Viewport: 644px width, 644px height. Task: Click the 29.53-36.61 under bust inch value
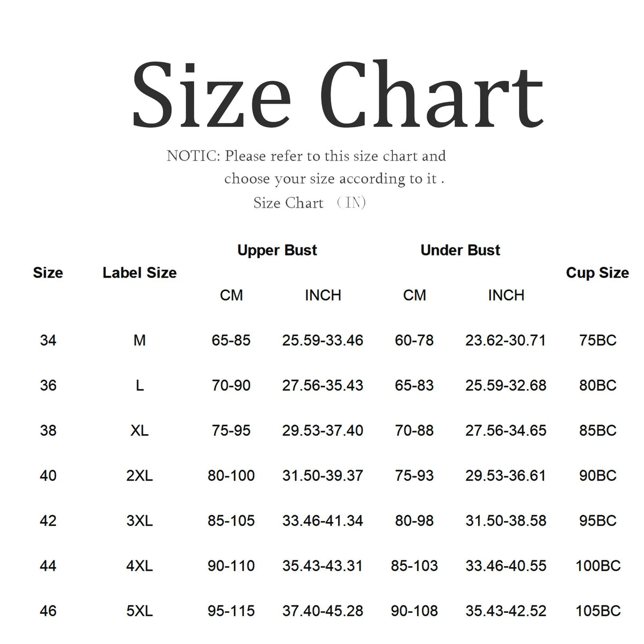(x=506, y=475)
